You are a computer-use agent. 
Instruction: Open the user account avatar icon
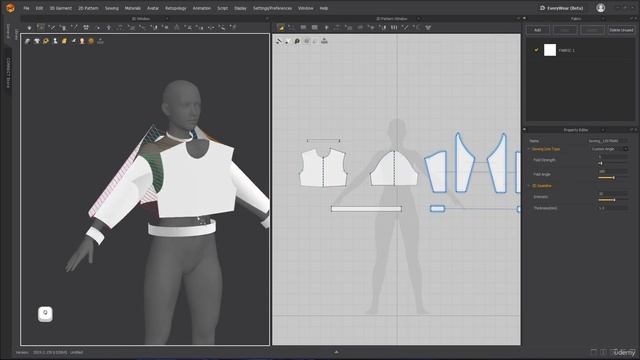tap(600, 8)
